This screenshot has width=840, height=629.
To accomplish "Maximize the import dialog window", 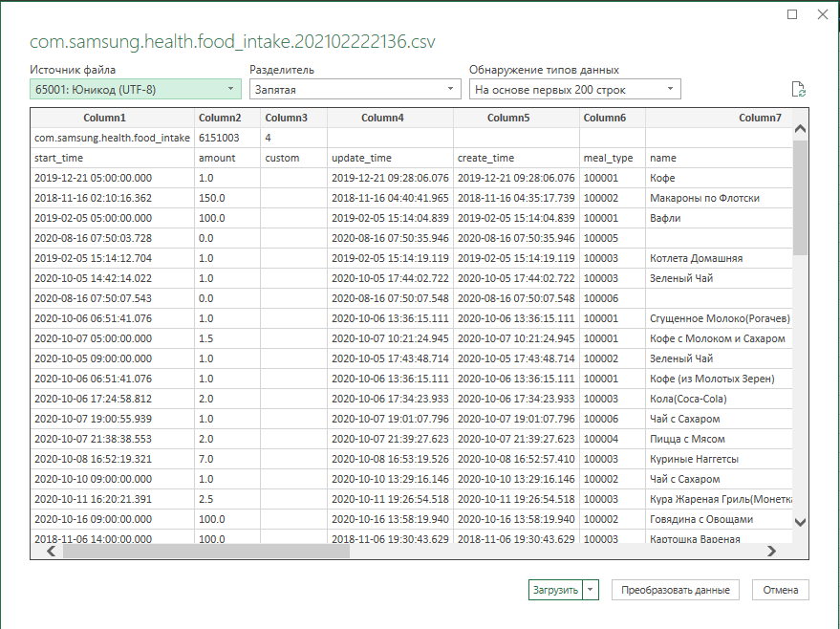I will 792,14.
